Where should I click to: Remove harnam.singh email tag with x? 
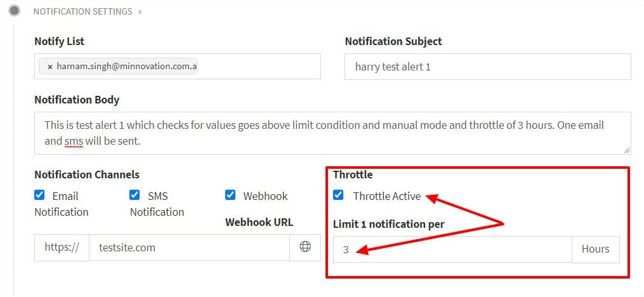[x=50, y=67]
